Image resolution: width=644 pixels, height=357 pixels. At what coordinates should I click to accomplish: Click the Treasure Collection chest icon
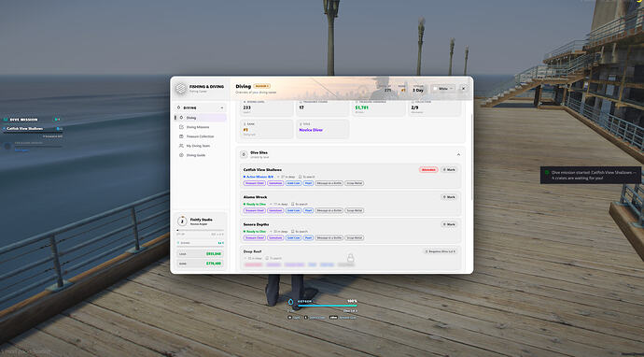click(181, 136)
